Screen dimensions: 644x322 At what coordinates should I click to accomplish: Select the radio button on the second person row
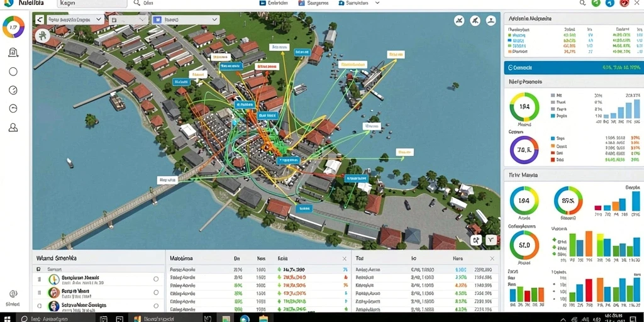[156, 293]
